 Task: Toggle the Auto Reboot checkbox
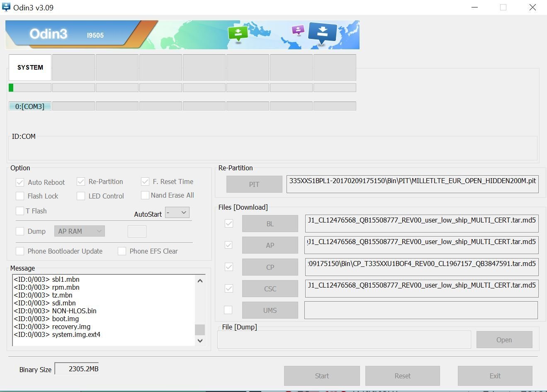tap(20, 182)
